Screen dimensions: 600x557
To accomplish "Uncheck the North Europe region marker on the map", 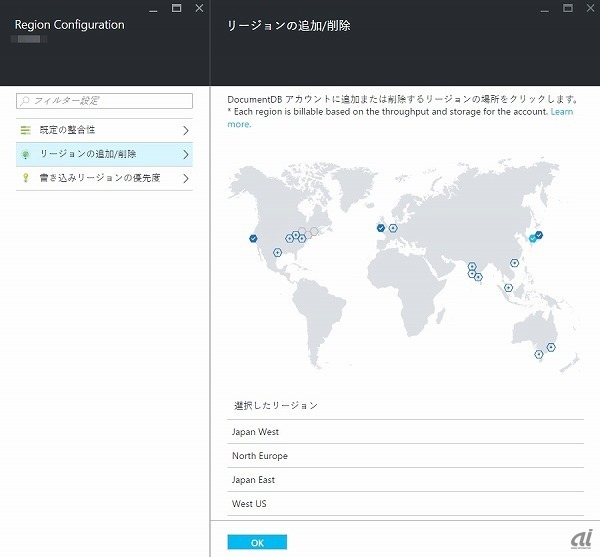I will 380,228.
